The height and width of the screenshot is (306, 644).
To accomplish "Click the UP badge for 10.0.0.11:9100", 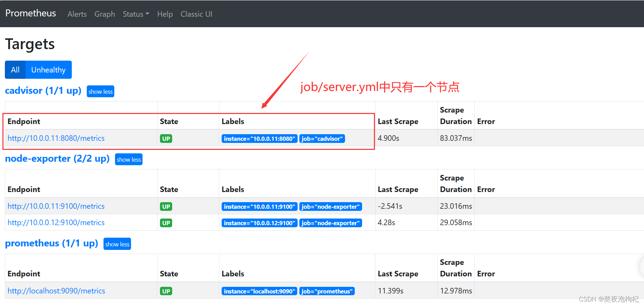I will click(x=166, y=206).
